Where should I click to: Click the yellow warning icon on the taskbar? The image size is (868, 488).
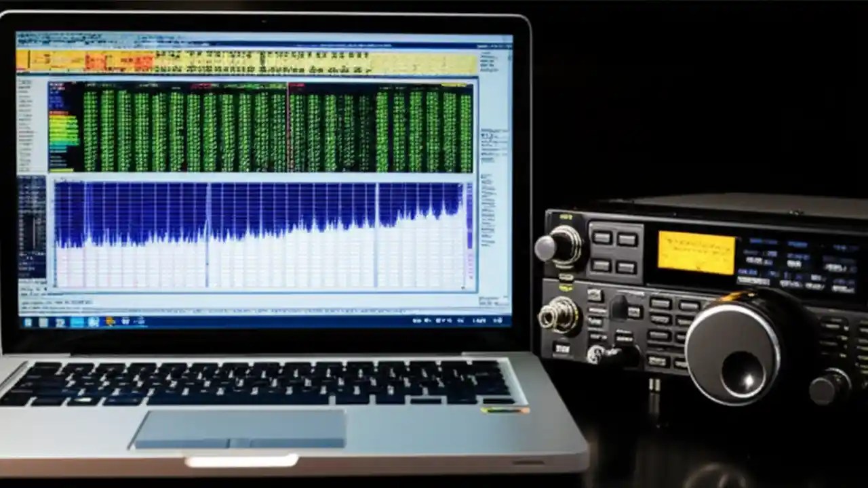coord(108,321)
